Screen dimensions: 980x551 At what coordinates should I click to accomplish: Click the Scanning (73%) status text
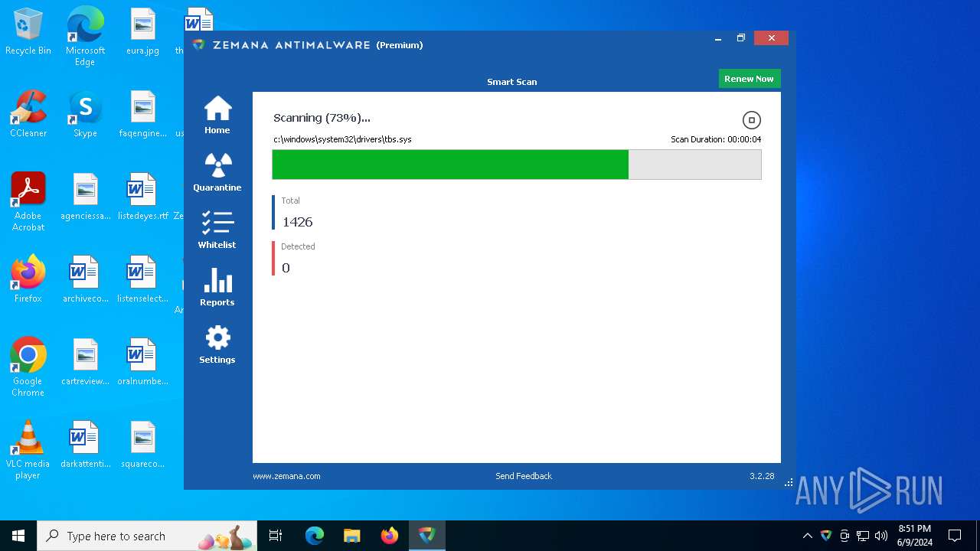(322, 118)
